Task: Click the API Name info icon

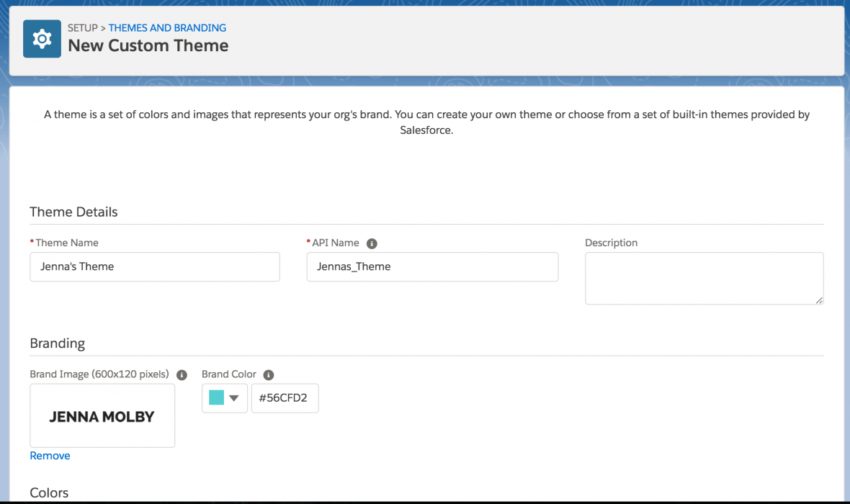Action: pyautogui.click(x=372, y=243)
